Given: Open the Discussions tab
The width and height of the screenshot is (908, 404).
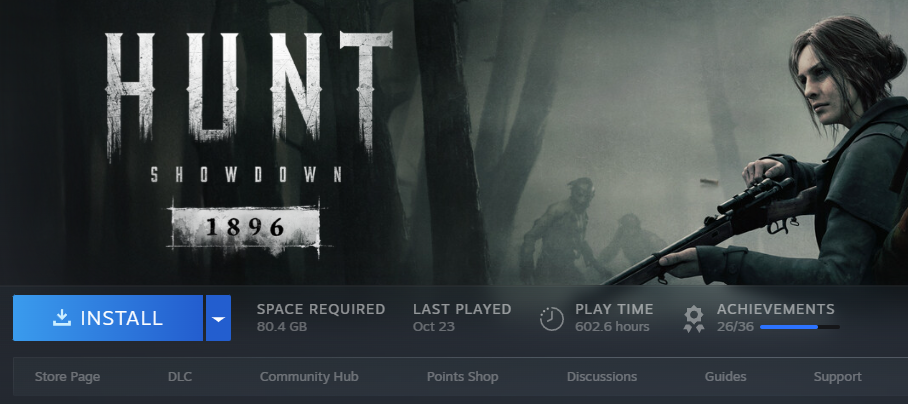Looking at the screenshot, I should 602,377.
